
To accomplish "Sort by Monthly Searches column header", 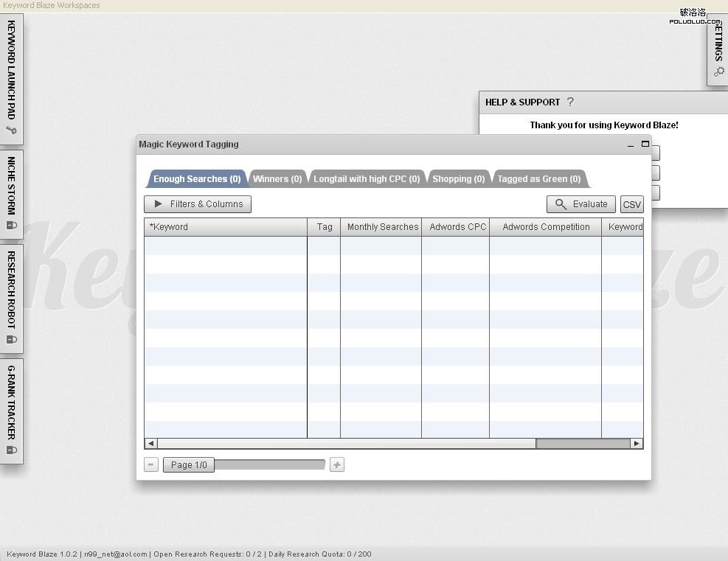I will point(381,227).
